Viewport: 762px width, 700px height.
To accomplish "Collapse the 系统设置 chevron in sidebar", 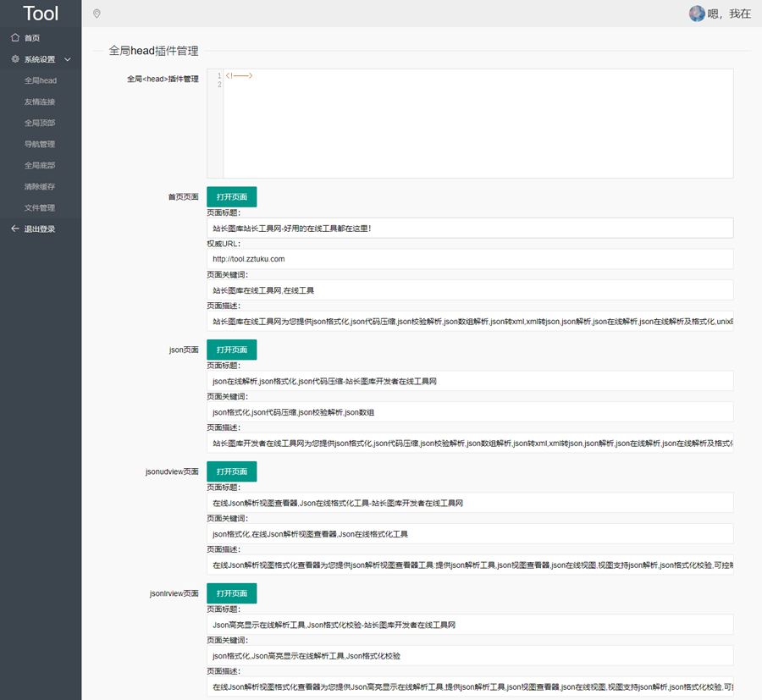I will (68, 59).
